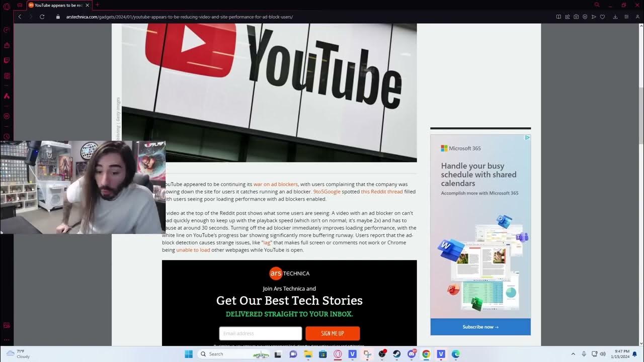Click the "lag" hyperlink
Viewport: 644px width, 362px height.
[x=267, y=242]
